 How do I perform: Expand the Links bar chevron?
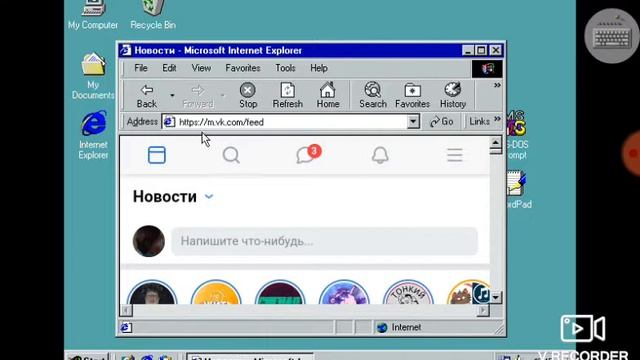pos(497,119)
